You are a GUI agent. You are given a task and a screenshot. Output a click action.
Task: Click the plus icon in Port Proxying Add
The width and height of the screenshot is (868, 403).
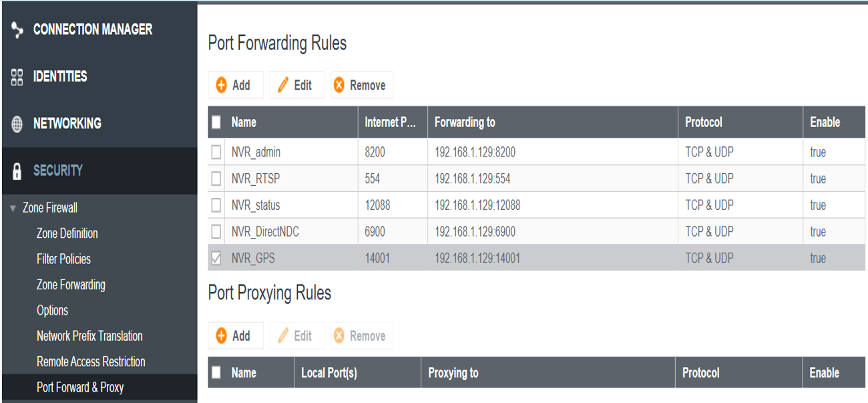222,335
